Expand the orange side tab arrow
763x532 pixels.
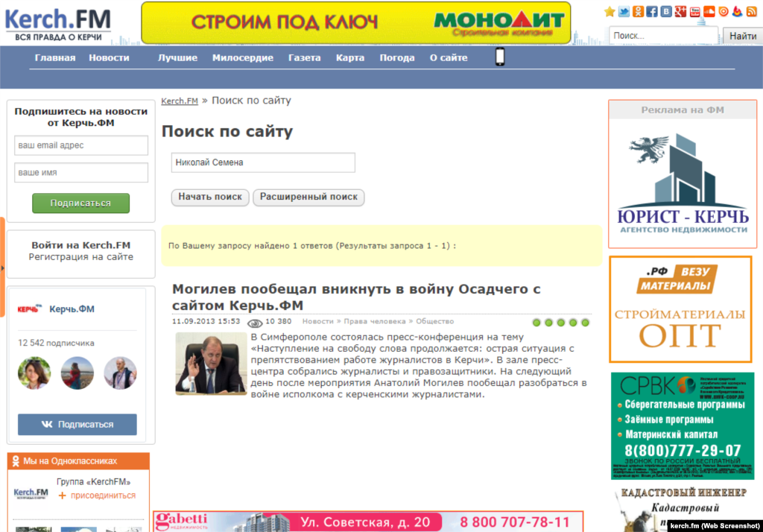2,267
